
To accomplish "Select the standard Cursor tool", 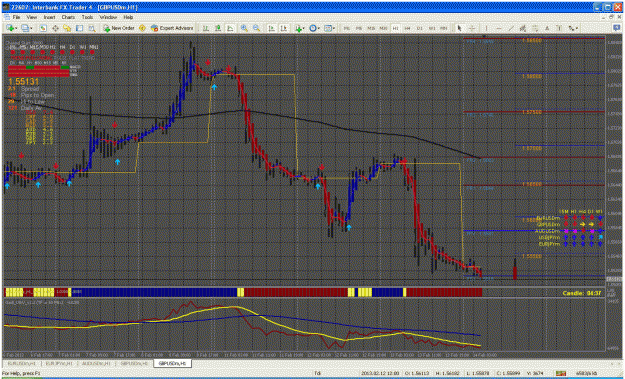I will pos(460,28).
